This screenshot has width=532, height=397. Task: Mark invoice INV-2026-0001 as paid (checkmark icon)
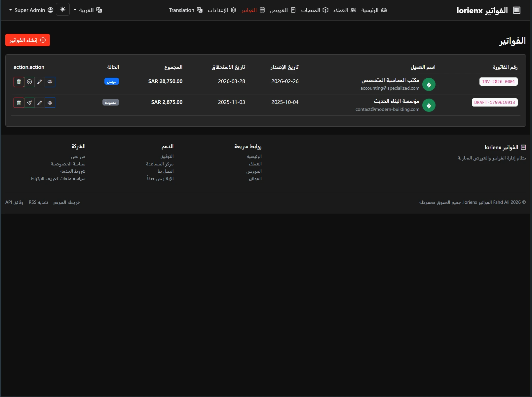pos(29,82)
